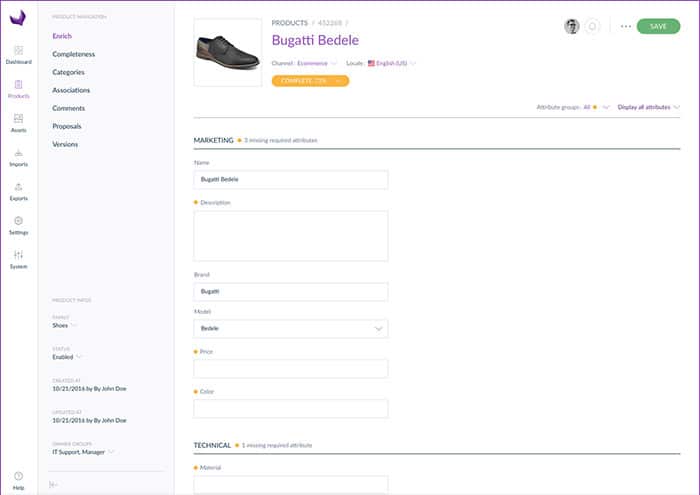Open the Dashboard from the sidebar
Screen dimensions: 700x495
pyautogui.click(x=18, y=54)
